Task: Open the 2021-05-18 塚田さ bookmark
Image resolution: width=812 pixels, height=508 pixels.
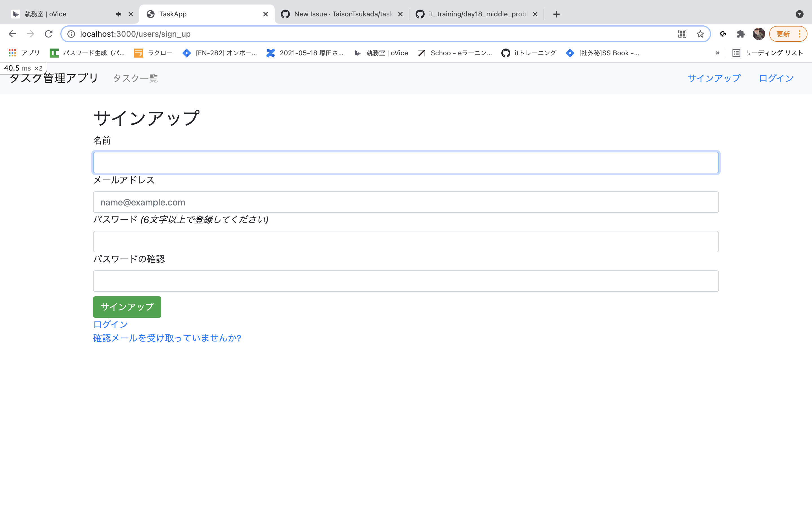Action: click(305, 53)
